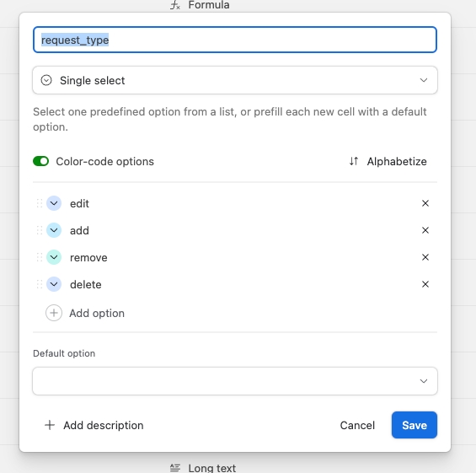Open color picker for 'edit' option
The width and height of the screenshot is (476, 473).
54,203
